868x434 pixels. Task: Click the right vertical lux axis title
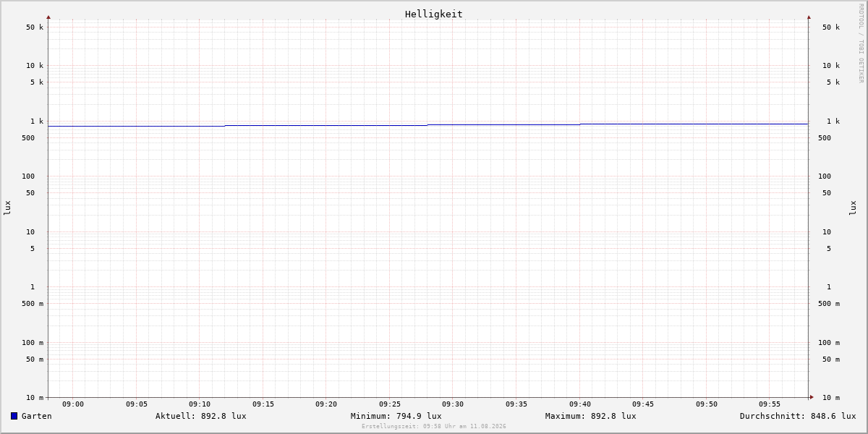[853, 208]
